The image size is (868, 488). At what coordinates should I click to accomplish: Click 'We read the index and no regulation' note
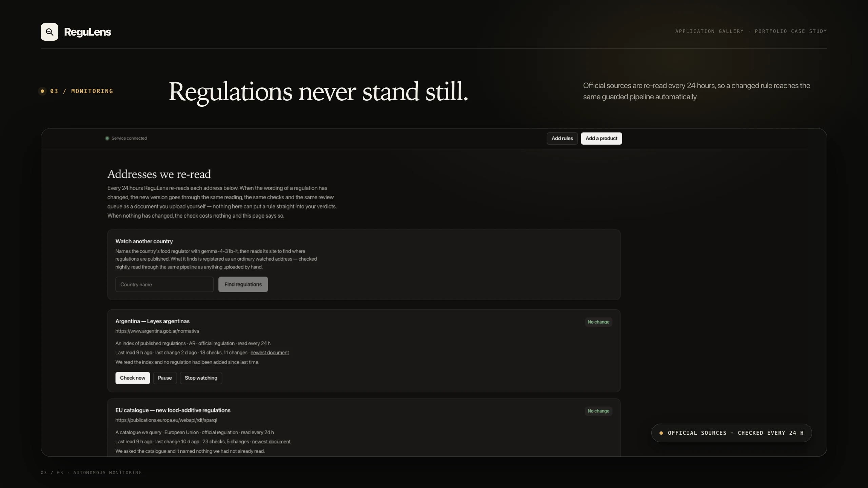tap(187, 362)
